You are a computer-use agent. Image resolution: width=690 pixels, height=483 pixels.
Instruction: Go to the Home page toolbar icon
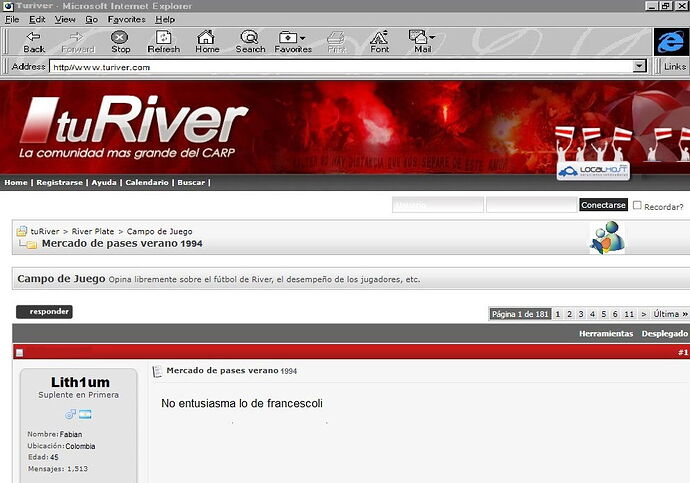click(207, 42)
